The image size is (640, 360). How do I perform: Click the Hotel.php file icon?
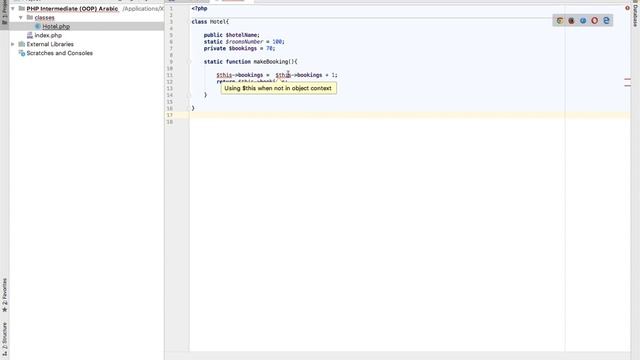coord(38,27)
